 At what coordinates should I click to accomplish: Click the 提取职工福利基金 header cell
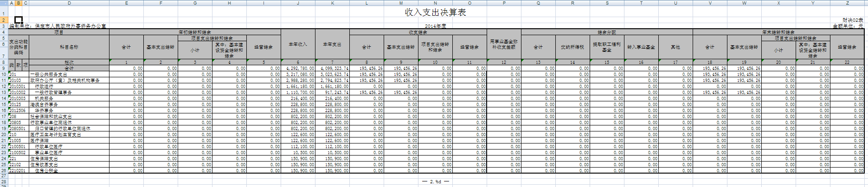607,47
